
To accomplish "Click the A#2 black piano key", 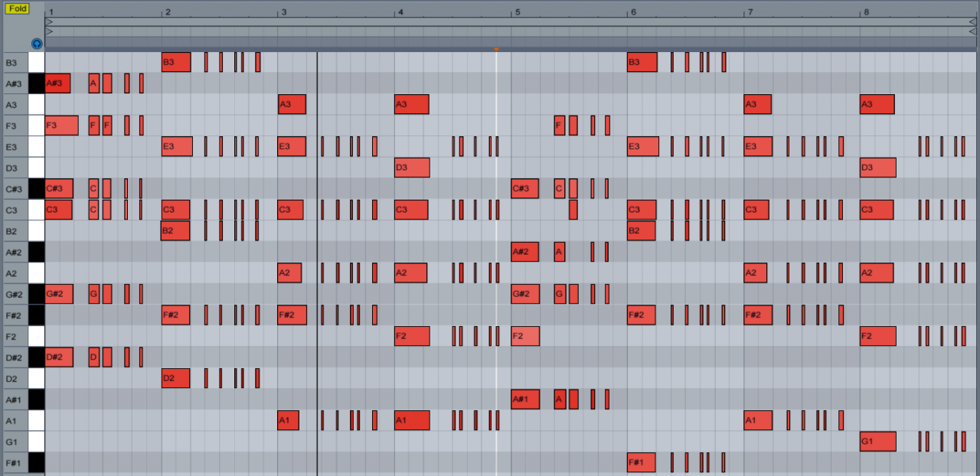I will point(37,252).
